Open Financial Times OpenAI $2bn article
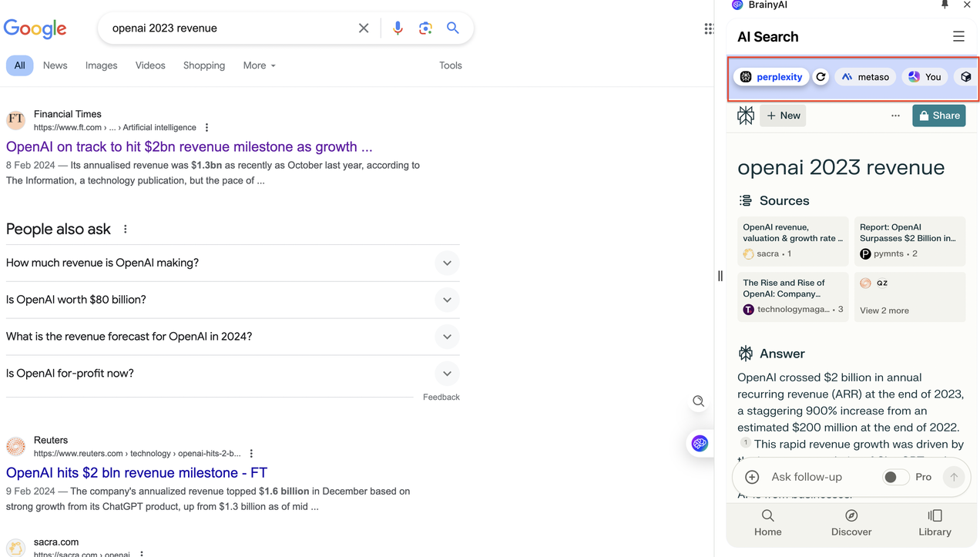The image size is (980, 557). pos(189,147)
